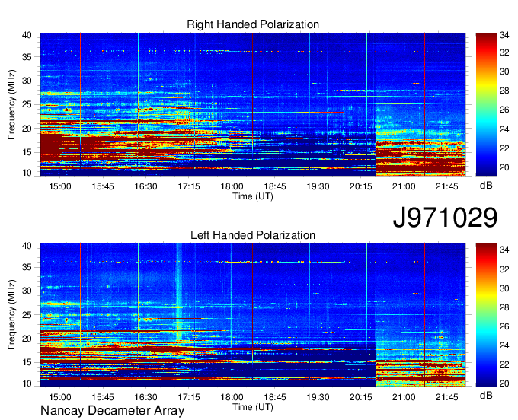Image resolution: width=518 pixels, height=420 pixels.
Task: Click 16:30 on the top time axis
Action: coord(145,186)
